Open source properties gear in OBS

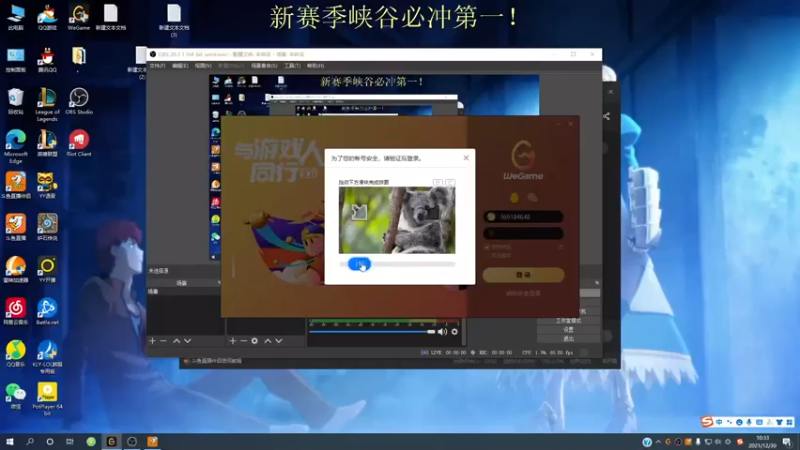pyautogui.click(x=255, y=340)
